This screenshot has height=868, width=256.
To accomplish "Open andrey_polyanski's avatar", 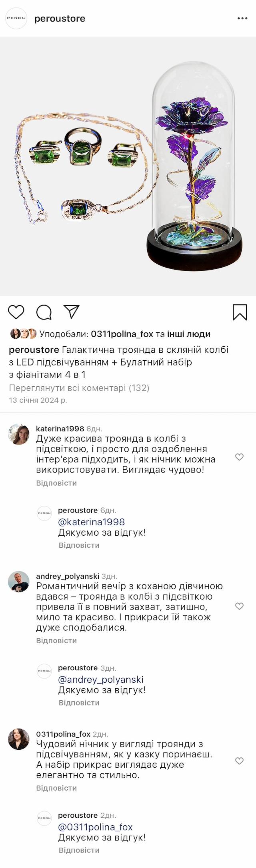I will click(x=19, y=582).
